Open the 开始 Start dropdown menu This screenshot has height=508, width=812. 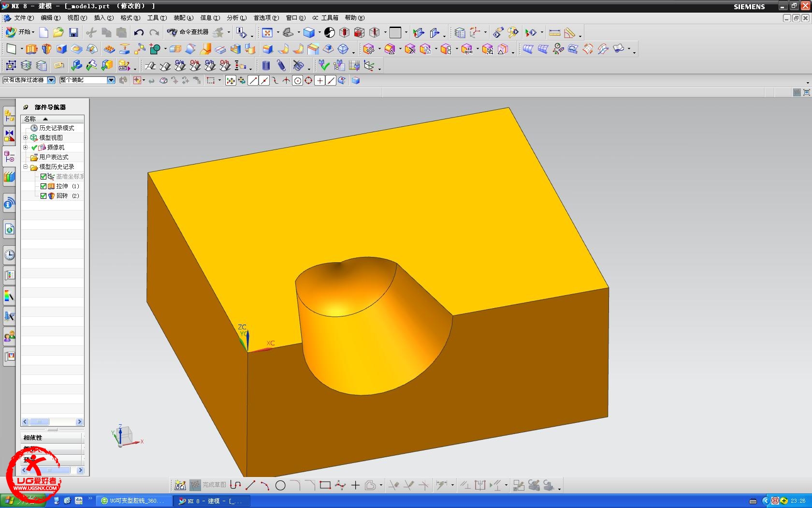click(20, 32)
